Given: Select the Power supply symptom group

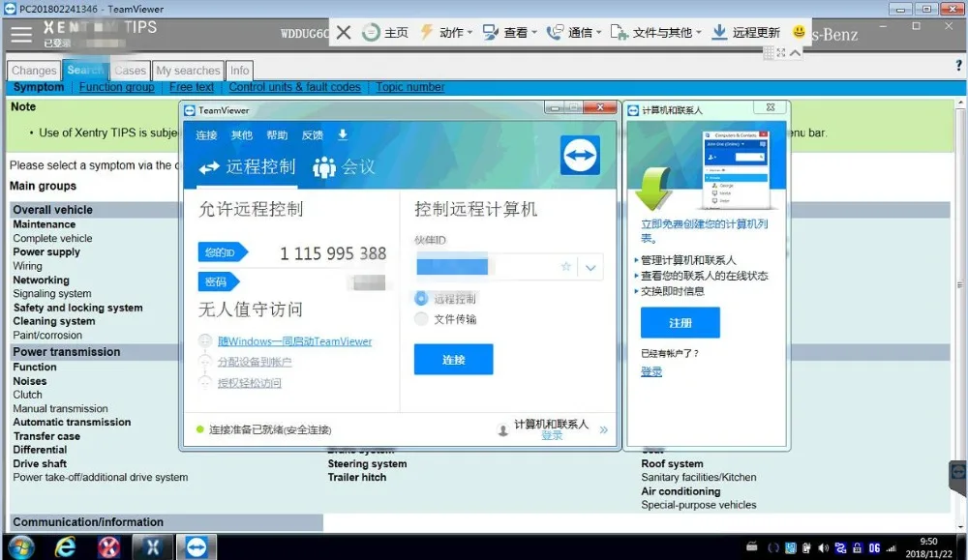Looking at the screenshot, I should click(x=46, y=252).
